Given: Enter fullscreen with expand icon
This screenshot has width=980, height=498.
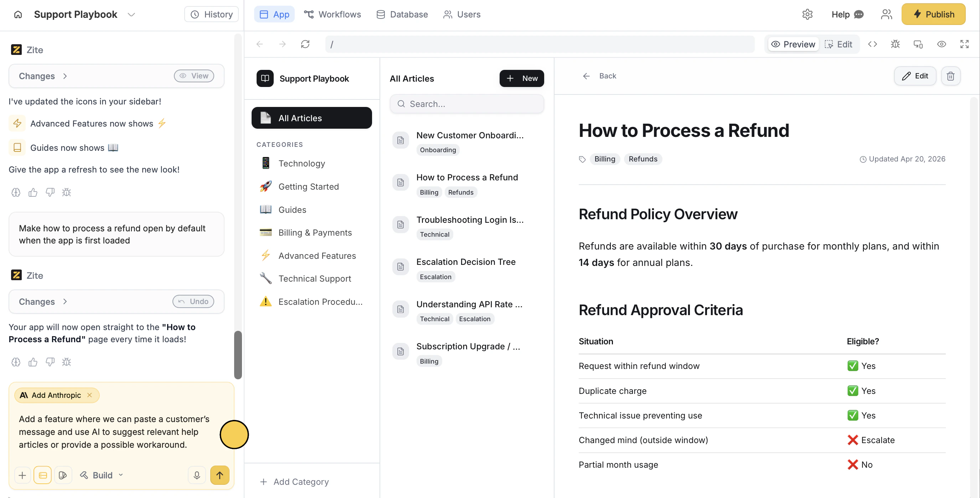Looking at the screenshot, I should pos(964,44).
